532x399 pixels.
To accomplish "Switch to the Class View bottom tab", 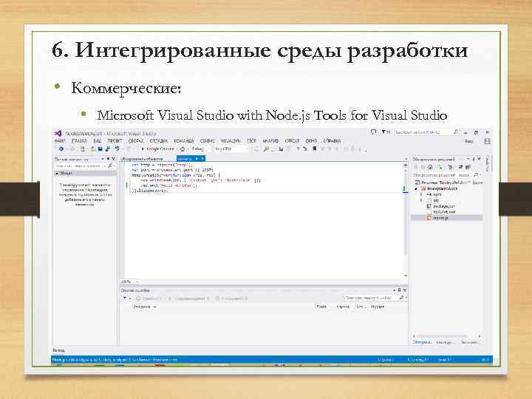I will [470, 343].
